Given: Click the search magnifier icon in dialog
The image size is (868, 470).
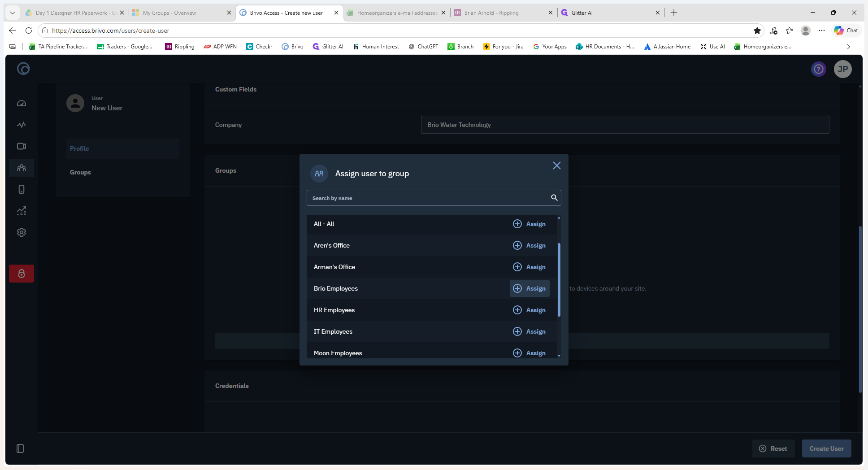Looking at the screenshot, I should pyautogui.click(x=554, y=198).
